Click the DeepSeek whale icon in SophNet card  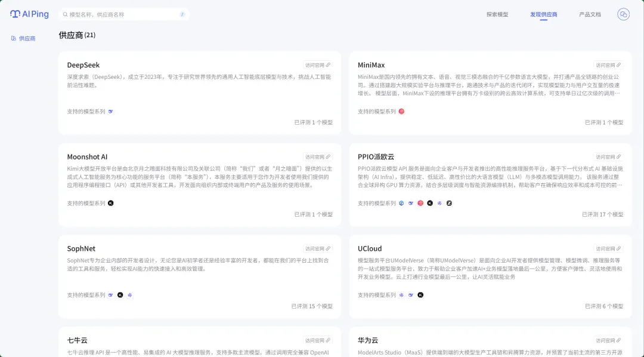(x=110, y=295)
